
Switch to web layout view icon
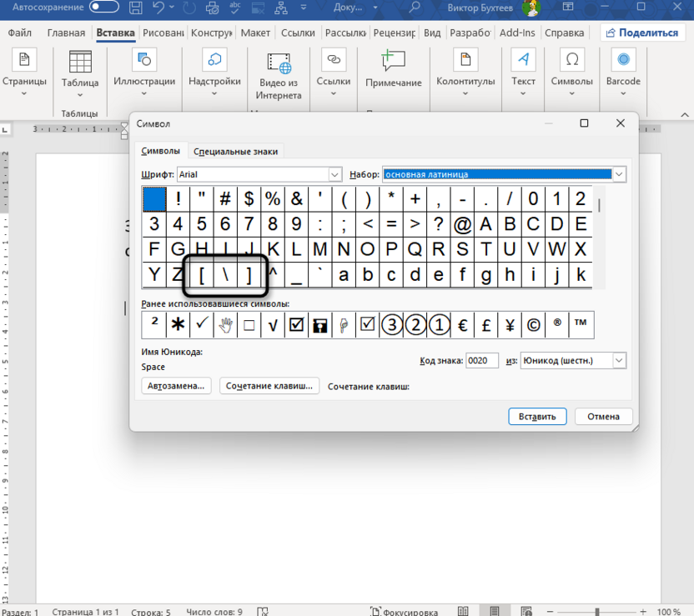[x=526, y=612]
